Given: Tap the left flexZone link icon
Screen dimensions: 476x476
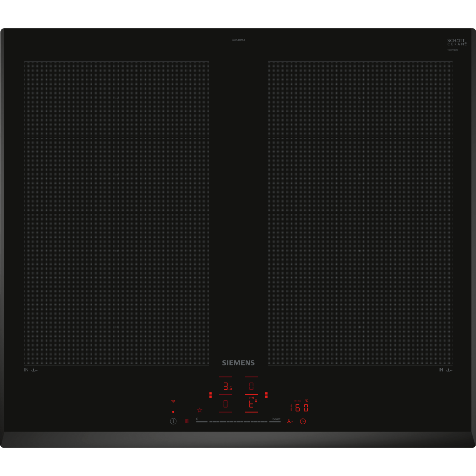Looking at the screenshot, I should (x=210, y=395).
